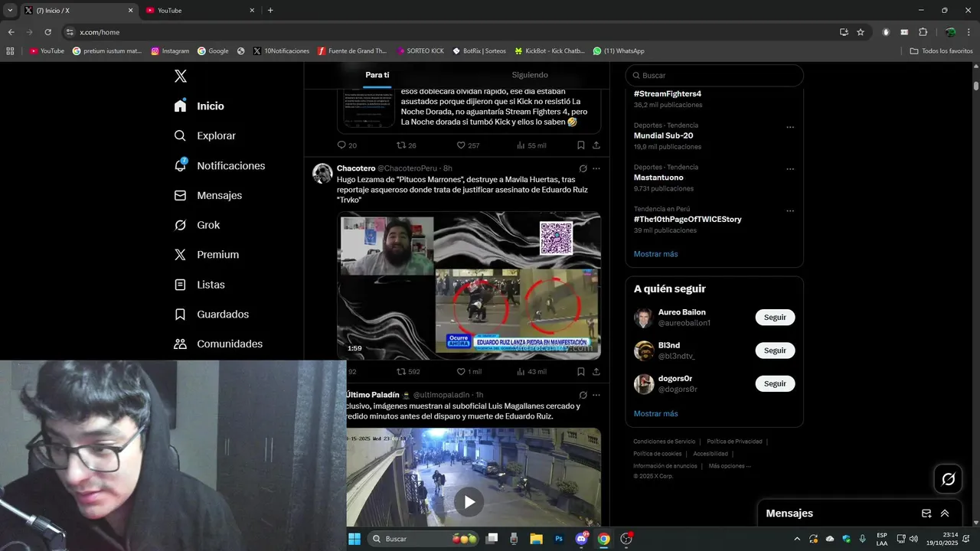More options for Mundial Sub-20 trend

pyautogui.click(x=790, y=127)
